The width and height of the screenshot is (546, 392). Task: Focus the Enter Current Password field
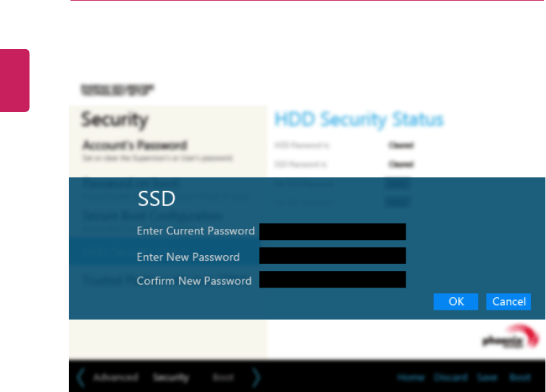(x=332, y=232)
